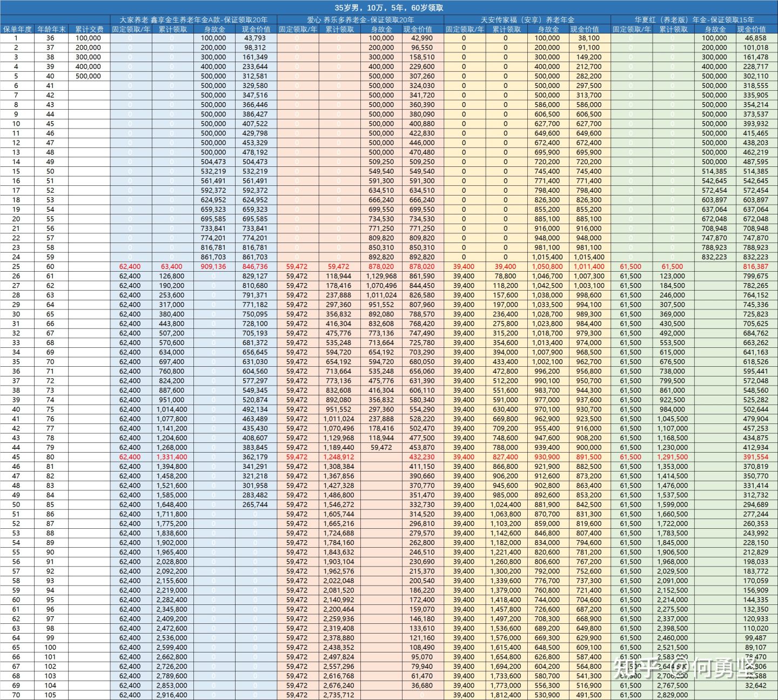
Task: Select header 华夏红（养老版）年金-保证领取15年
Action: click(694, 20)
